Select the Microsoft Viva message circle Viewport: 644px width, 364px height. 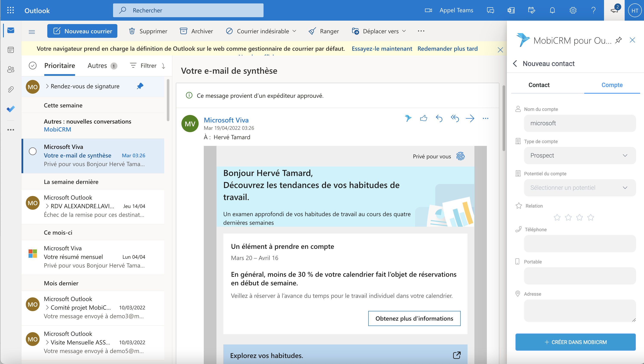[x=32, y=151]
